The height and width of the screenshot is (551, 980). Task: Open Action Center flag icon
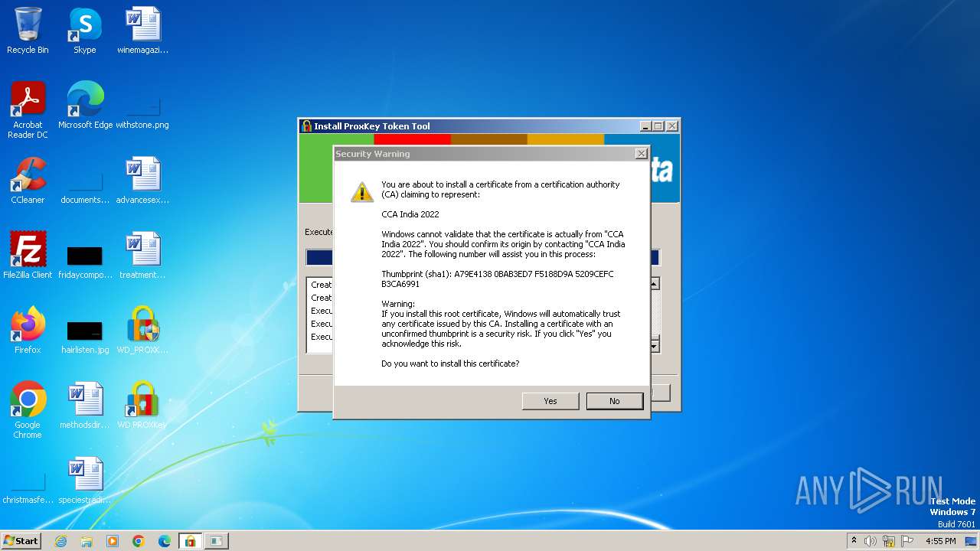tap(907, 541)
